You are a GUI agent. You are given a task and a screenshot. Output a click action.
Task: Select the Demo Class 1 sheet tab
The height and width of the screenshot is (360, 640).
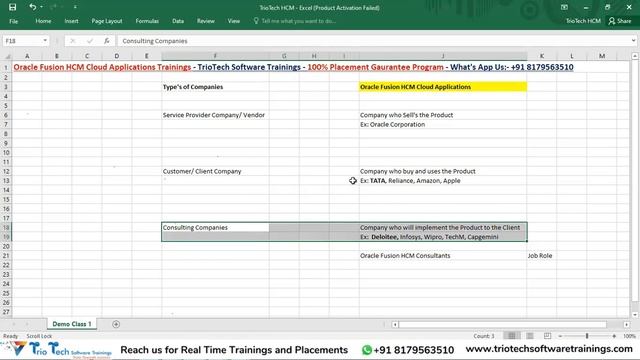[72, 324]
